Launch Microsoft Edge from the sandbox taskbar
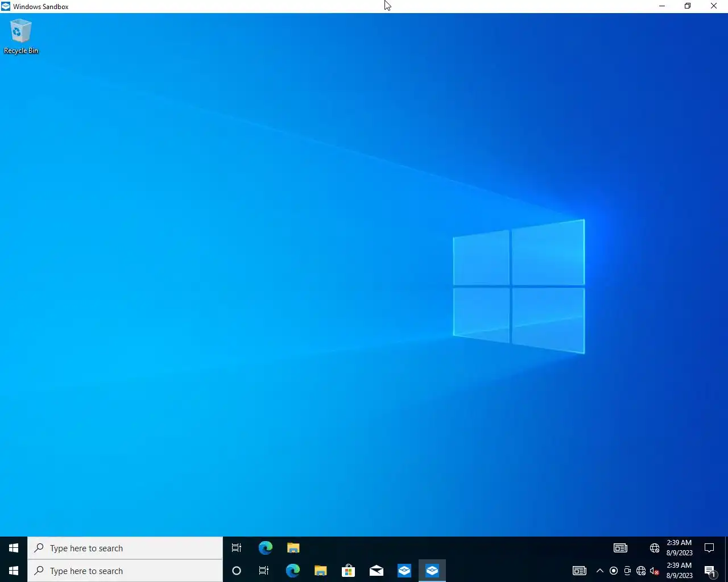The width and height of the screenshot is (728, 582). (x=266, y=548)
